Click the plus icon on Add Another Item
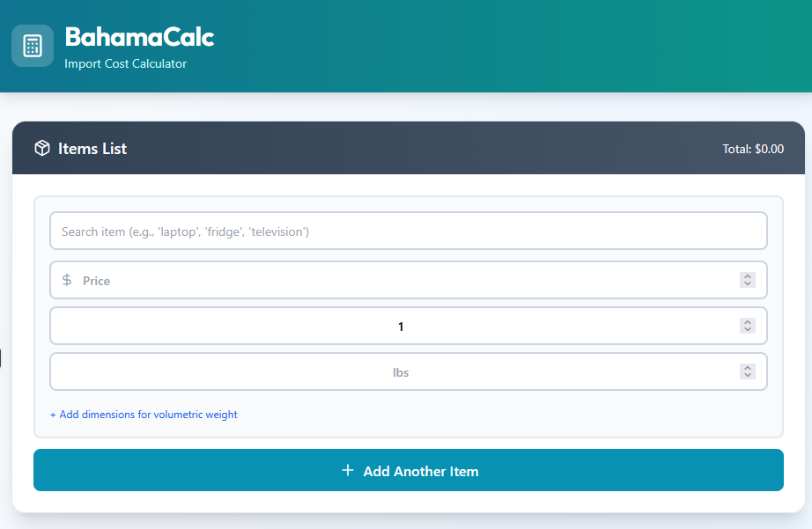812x529 pixels. click(348, 471)
